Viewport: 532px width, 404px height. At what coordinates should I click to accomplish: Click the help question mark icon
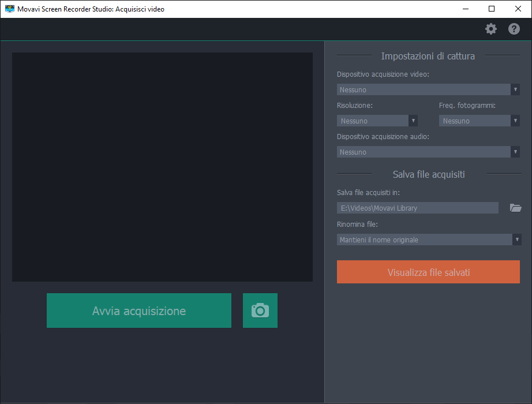[x=514, y=29]
